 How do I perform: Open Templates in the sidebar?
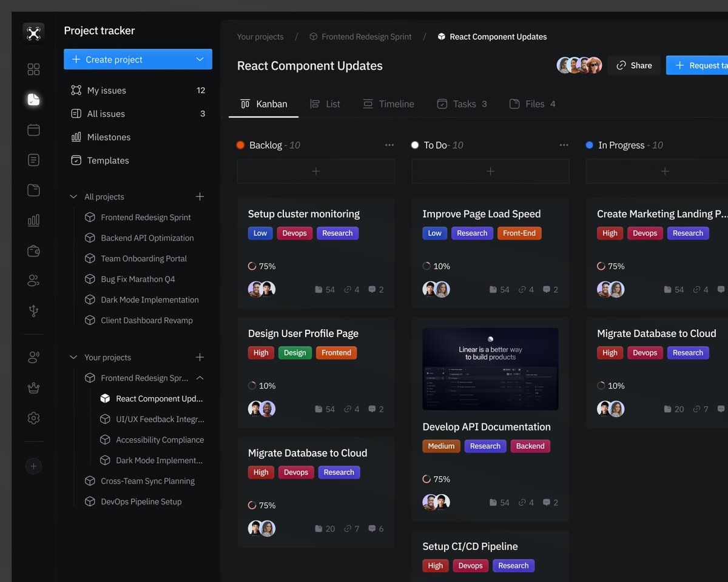pos(138,160)
